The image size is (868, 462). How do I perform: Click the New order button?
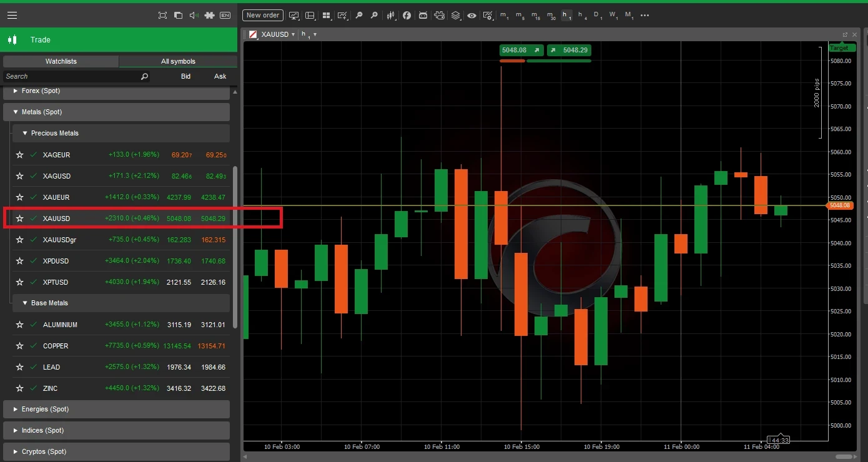[x=262, y=15]
